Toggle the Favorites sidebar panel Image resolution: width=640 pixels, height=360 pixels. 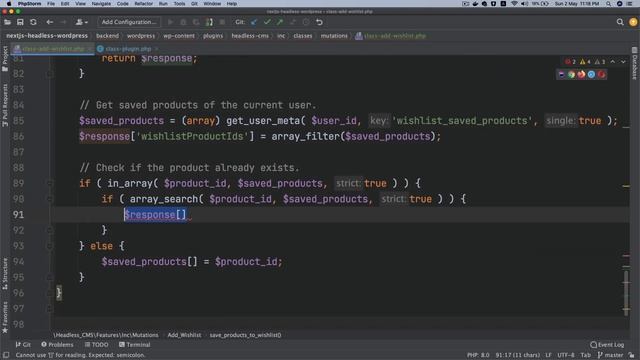pos(5,317)
